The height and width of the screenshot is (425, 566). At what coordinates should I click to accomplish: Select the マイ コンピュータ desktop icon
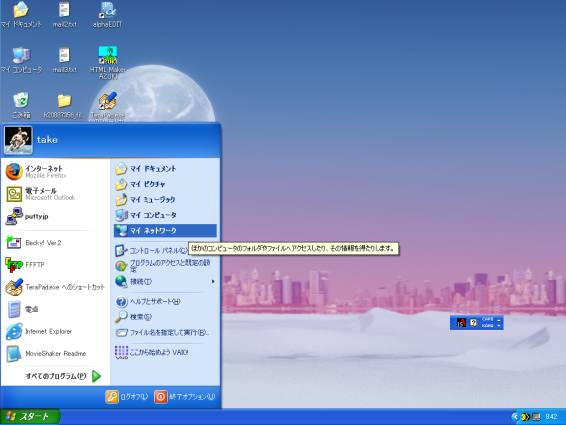[x=21, y=60]
